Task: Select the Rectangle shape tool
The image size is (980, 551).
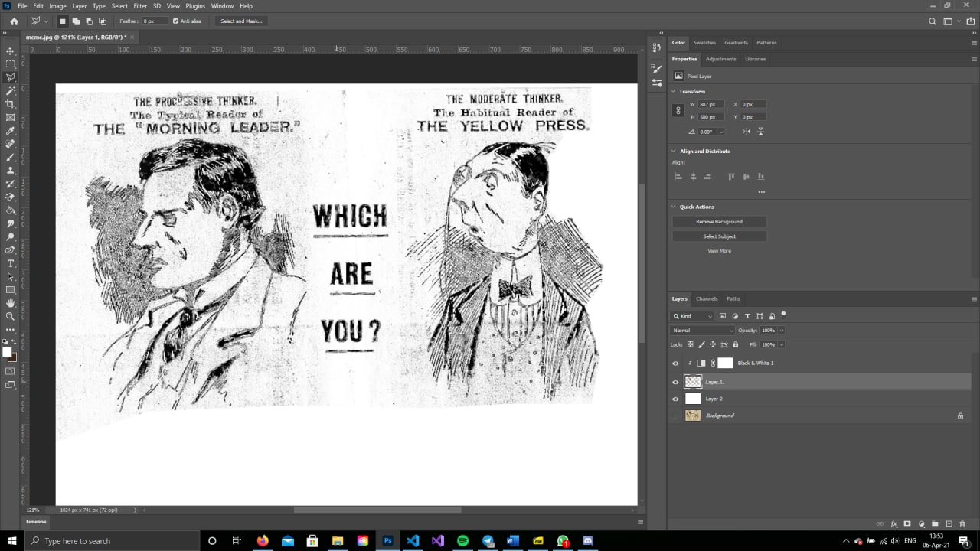Action: [10, 290]
